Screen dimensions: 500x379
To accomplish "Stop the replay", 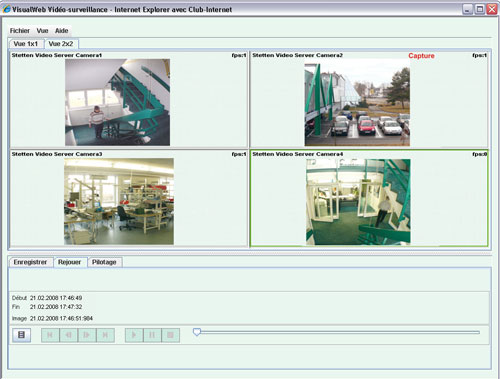I will click(170, 335).
